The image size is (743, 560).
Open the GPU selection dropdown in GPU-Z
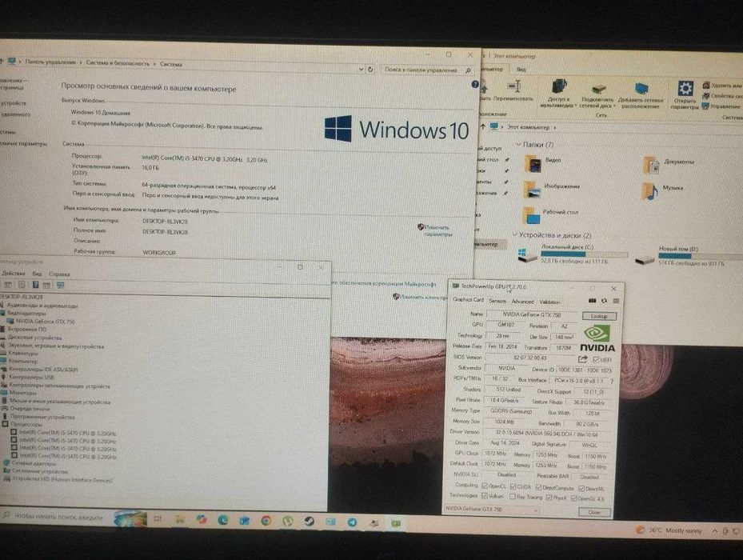pos(492,510)
